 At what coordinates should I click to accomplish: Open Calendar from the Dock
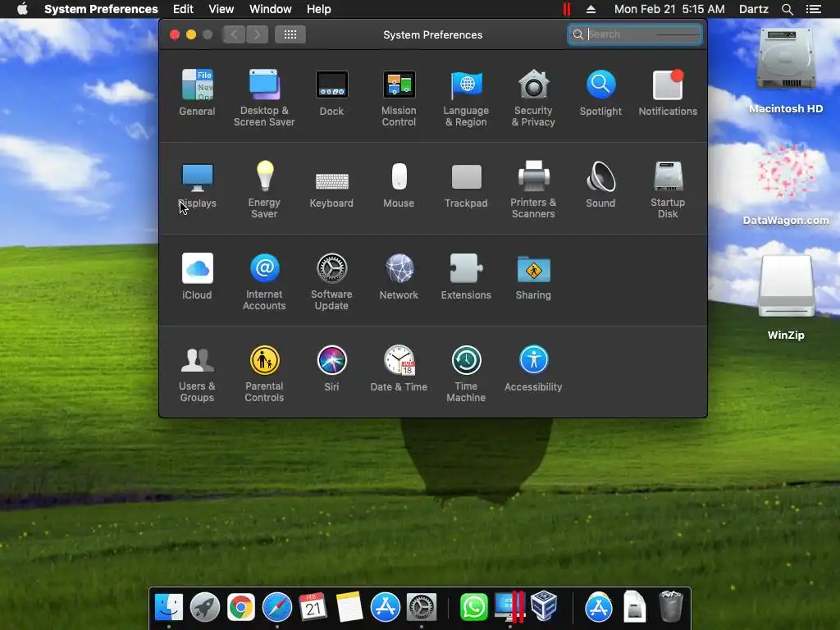(x=313, y=607)
